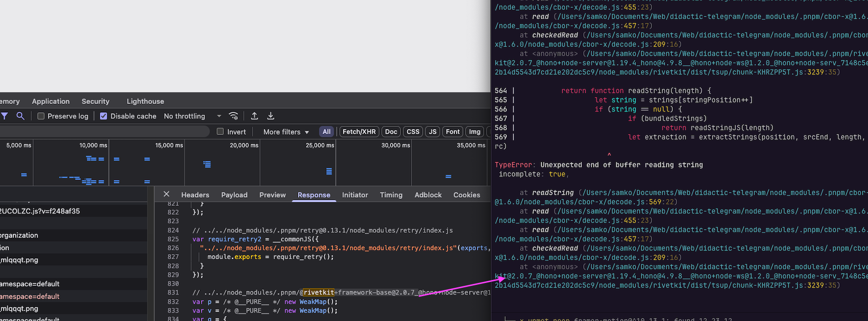The width and height of the screenshot is (868, 321).
Task: Uncheck the Disable cache checkbox
Action: click(x=103, y=116)
